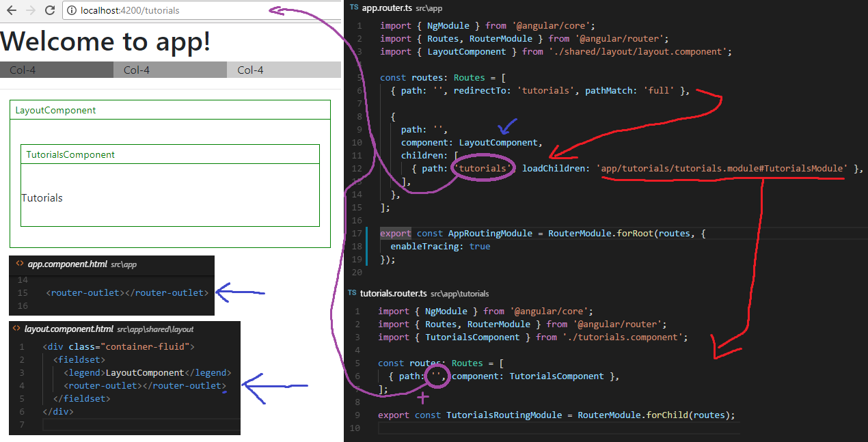
Task: Click the middle Col-4 column
Action: click(x=169, y=70)
